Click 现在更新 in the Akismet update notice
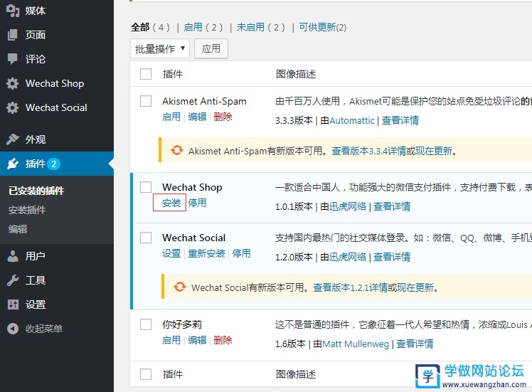The height and width of the screenshot is (392, 532). (x=434, y=151)
